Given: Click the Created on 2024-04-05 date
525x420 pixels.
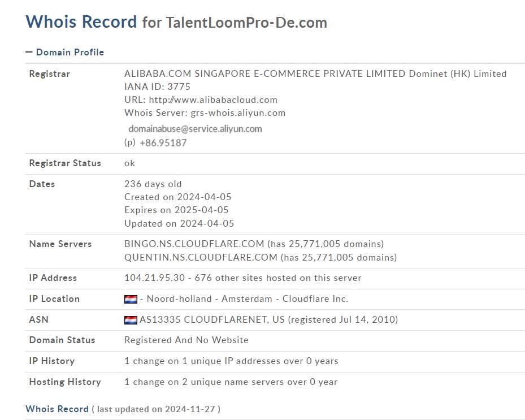Looking at the screenshot, I should coord(177,197).
